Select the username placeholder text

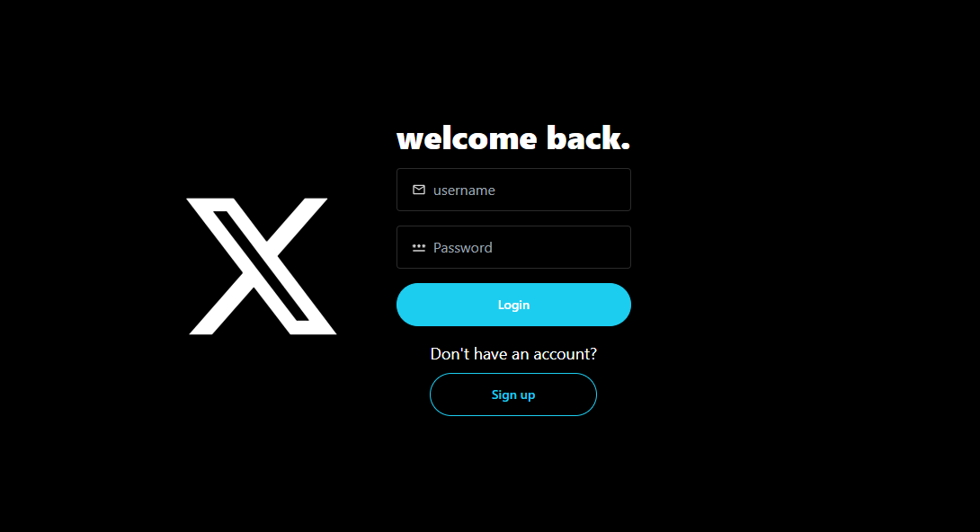[x=464, y=191]
